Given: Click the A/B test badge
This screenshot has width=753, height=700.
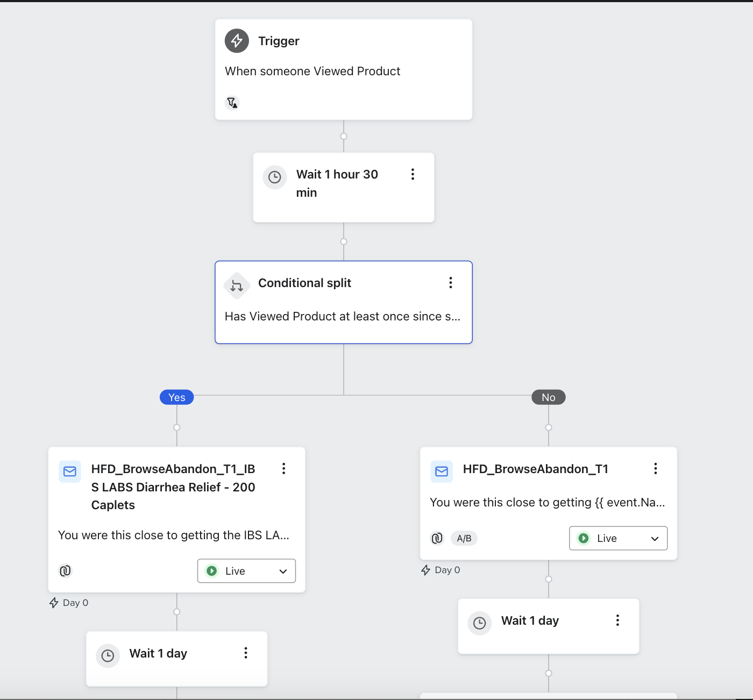Looking at the screenshot, I should (464, 538).
